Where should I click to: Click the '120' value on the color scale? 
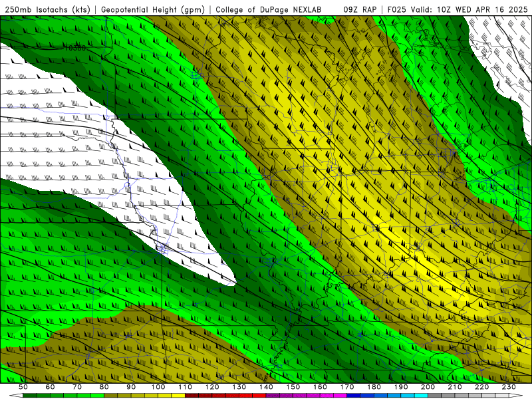212,387
